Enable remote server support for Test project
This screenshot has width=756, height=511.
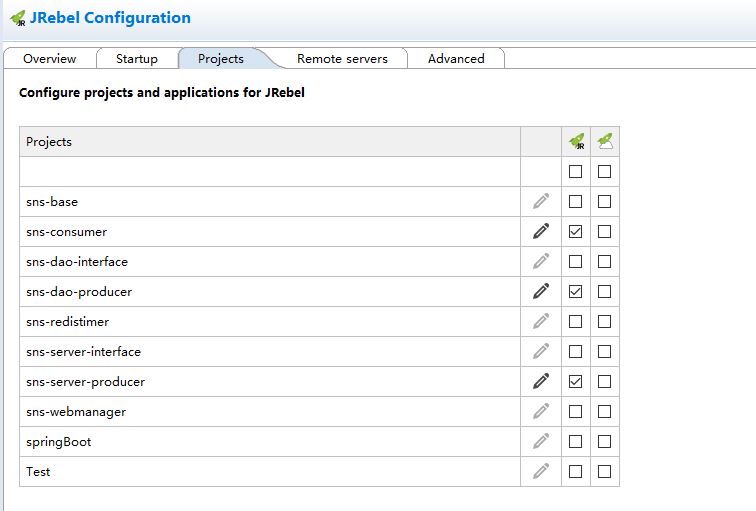pyautogui.click(x=604, y=471)
